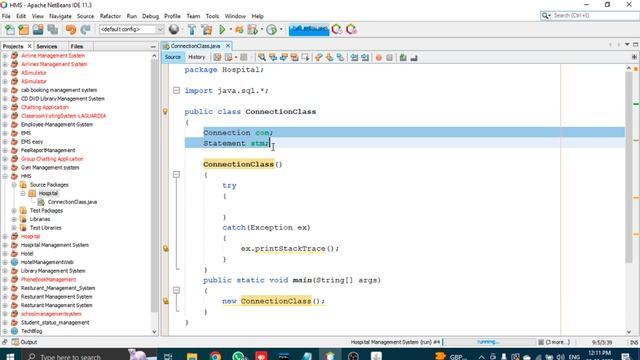Click Find Next Occurrence editor icon
The width and height of the screenshot is (640, 360).
284,58
